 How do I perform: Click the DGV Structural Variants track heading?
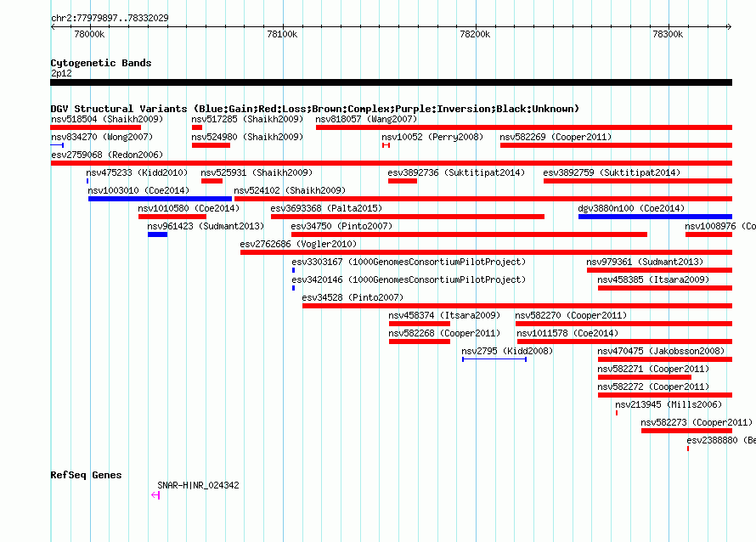tap(315, 109)
